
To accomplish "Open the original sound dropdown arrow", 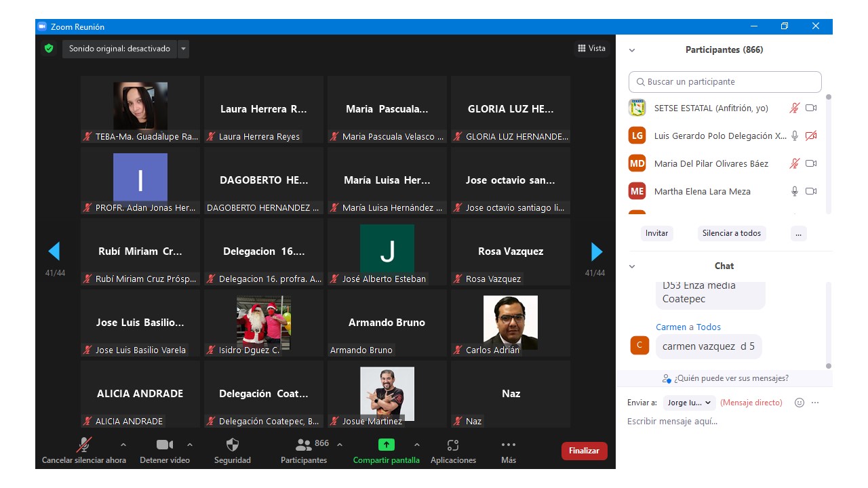I will coord(183,49).
